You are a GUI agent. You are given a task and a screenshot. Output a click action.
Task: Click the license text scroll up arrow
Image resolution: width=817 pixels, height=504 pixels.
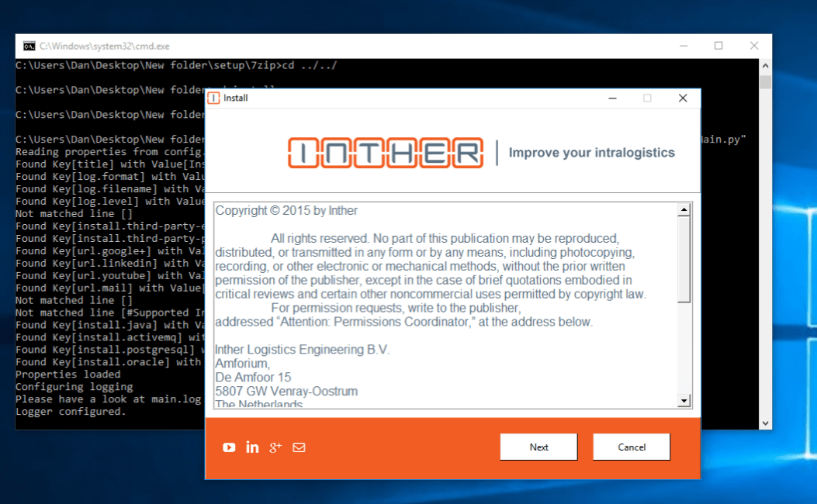tap(684, 210)
